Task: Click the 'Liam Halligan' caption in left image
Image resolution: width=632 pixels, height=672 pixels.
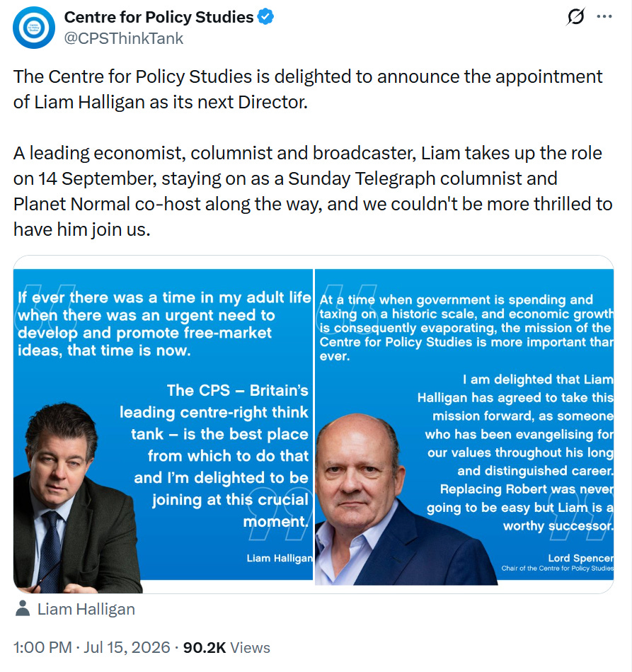Action: click(280, 558)
